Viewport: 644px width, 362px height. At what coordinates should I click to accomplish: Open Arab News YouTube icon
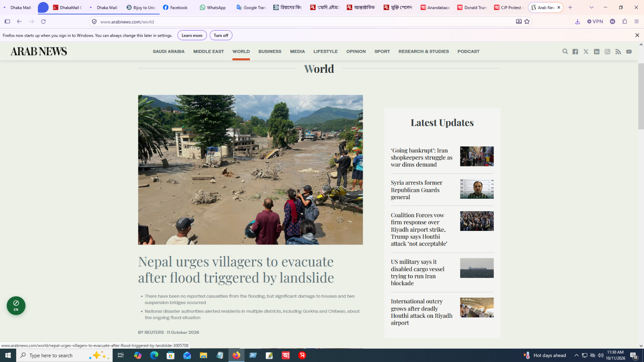[x=629, y=51]
